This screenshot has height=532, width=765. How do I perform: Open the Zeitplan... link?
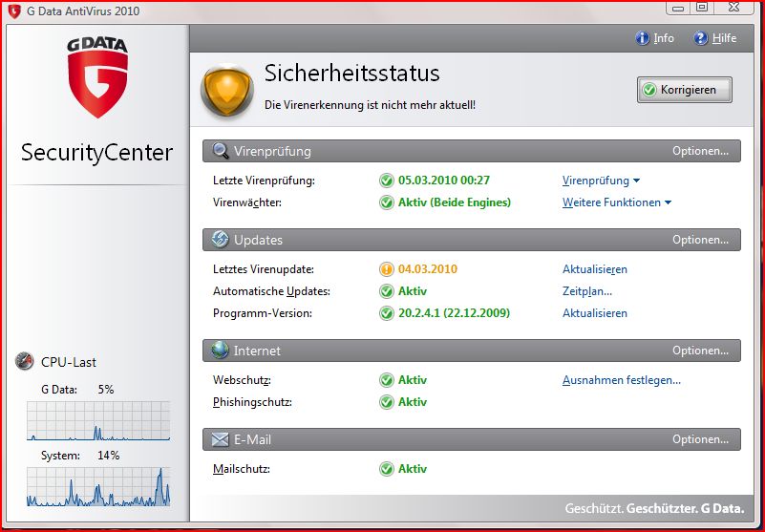coord(587,291)
